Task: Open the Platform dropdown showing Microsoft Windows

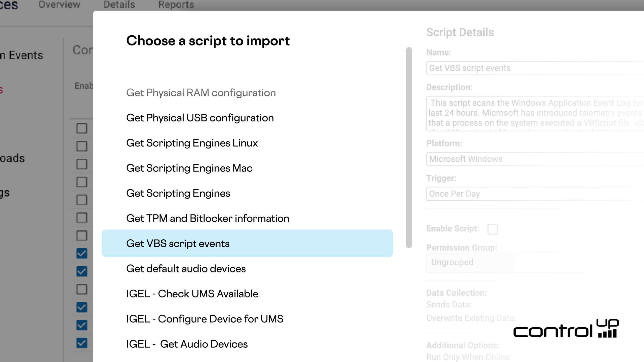Action: [x=528, y=159]
